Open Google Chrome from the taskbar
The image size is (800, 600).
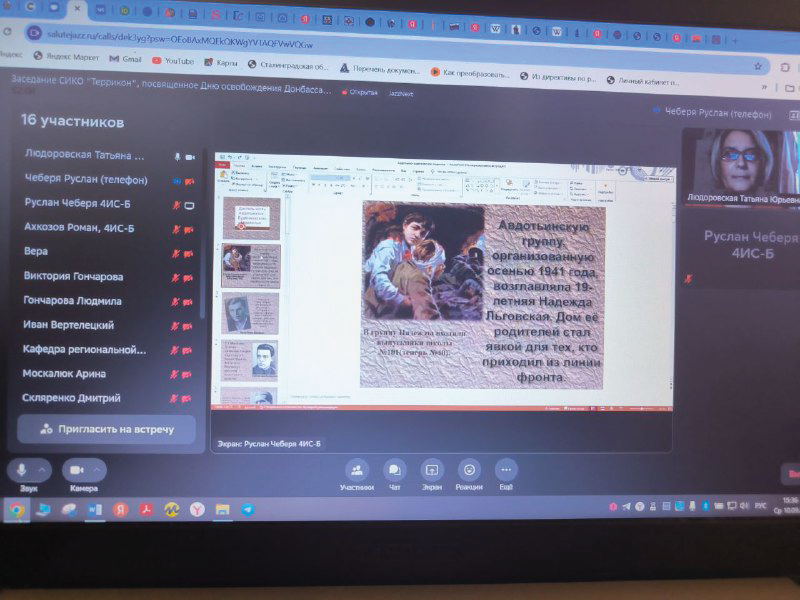pos(16,509)
